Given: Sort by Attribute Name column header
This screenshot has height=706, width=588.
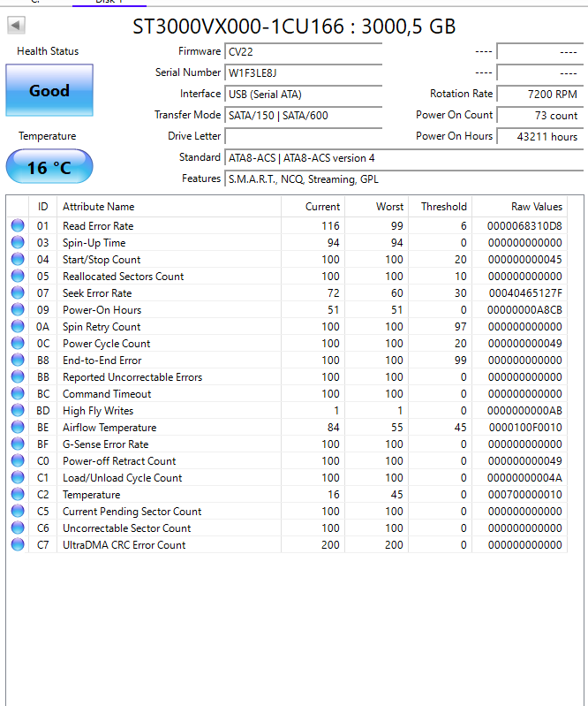Looking at the screenshot, I should pos(170,207).
